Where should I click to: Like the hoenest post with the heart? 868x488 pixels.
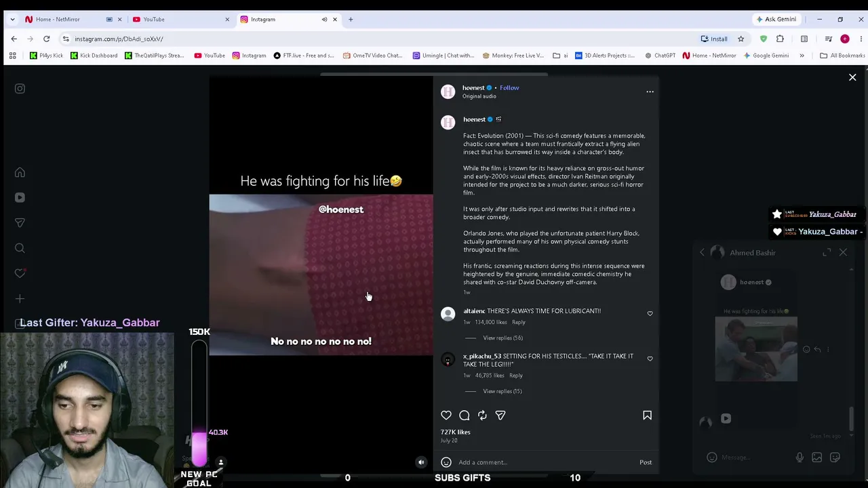(x=446, y=415)
